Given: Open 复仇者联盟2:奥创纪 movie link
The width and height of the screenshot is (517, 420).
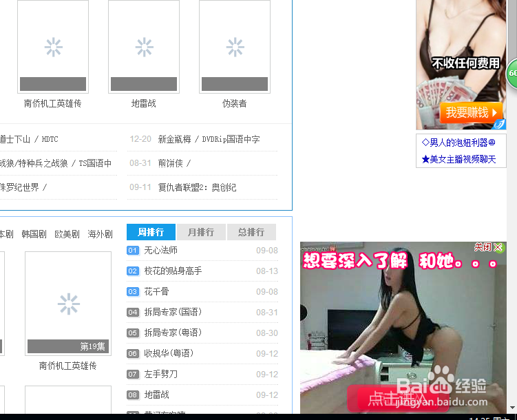Looking at the screenshot, I should point(197,187).
